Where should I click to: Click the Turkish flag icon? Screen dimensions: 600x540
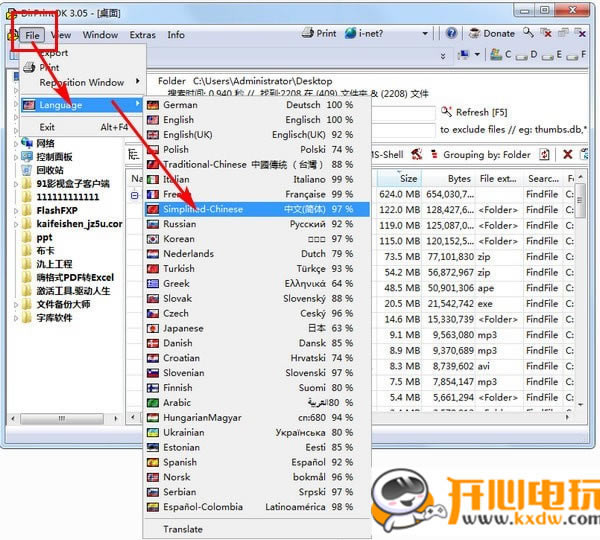(x=153, y=269)
